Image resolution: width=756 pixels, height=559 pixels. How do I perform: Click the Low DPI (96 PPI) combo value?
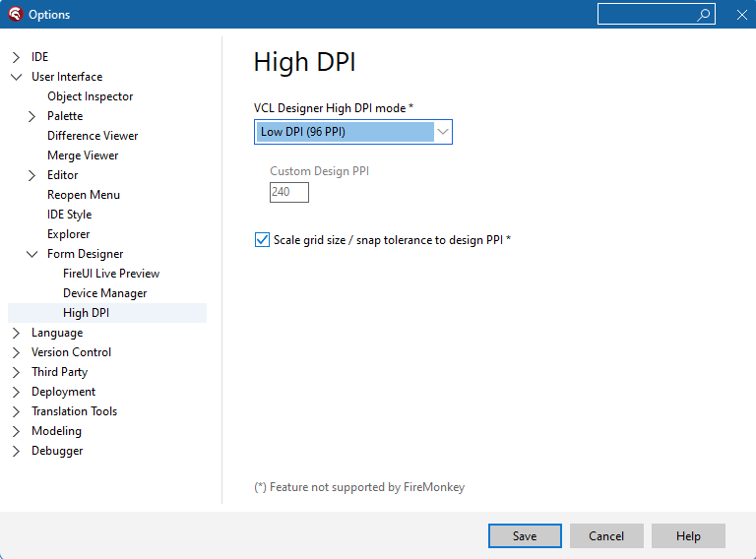point(346,132)
